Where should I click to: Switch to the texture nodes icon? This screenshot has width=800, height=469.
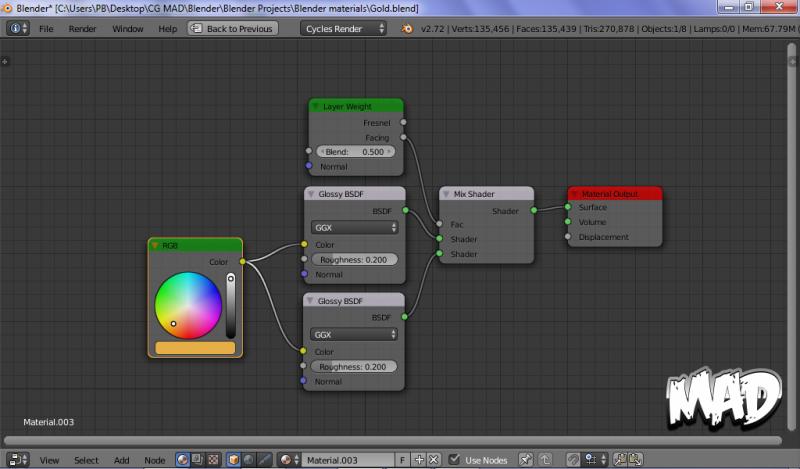click(x=213, y=460)
